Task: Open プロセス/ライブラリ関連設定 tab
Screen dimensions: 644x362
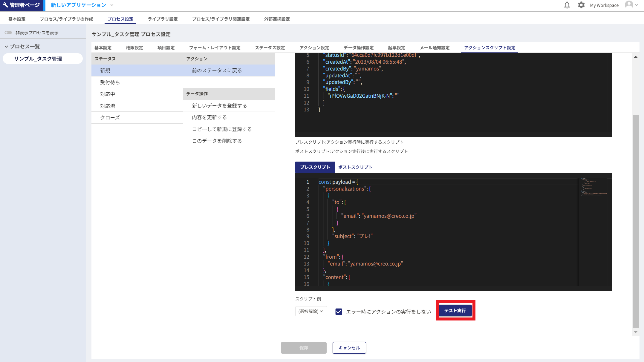Action: (x=221, y=19)
